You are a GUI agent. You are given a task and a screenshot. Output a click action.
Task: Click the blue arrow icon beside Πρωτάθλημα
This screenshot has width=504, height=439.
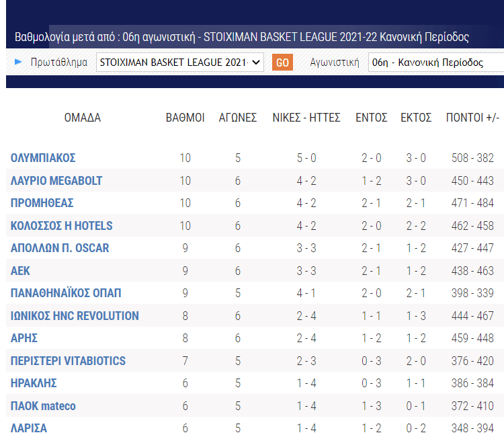pyautogui.click(x=18, y=62)
